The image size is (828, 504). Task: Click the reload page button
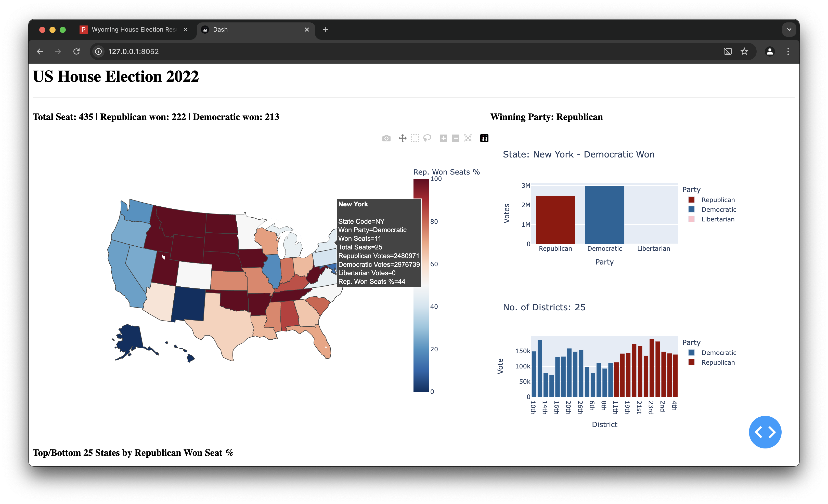click(x=76, y=51)
